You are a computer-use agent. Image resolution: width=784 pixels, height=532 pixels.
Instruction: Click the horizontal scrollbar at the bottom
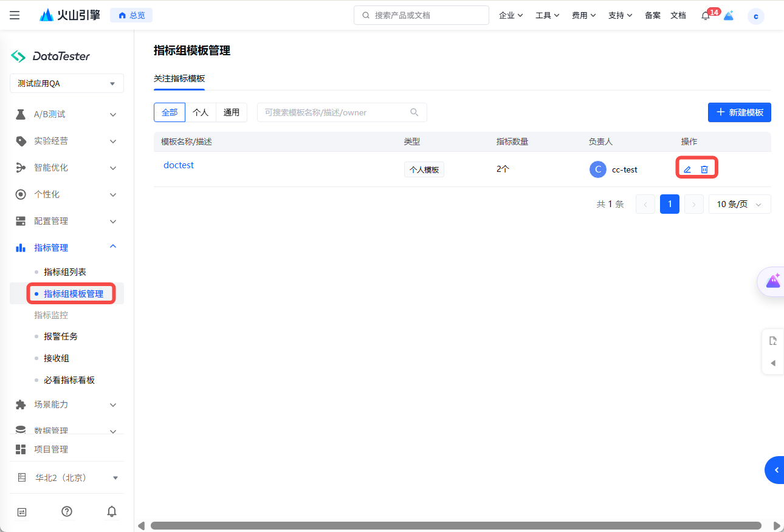[456, 525]
